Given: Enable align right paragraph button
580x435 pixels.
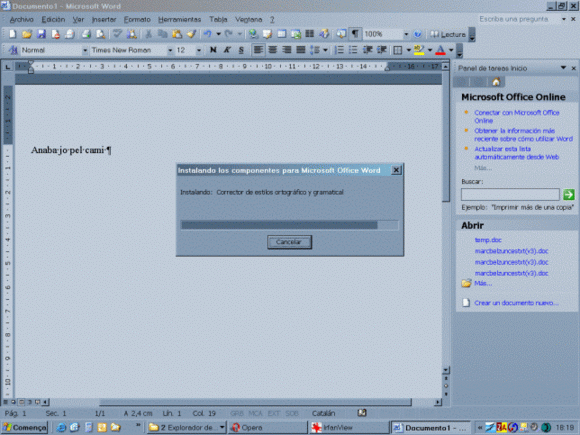Looking at the screenshot, I should pyautogui.click(x=287, y=50).
